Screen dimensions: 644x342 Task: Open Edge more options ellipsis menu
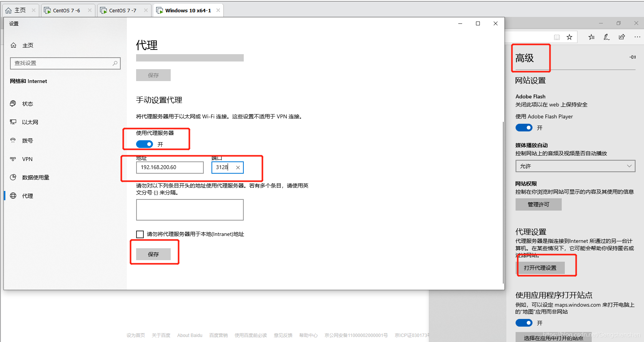point(637,37)
